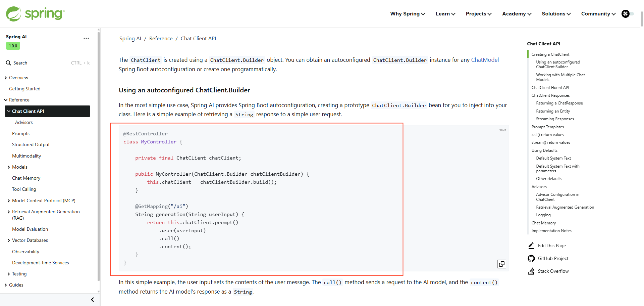
Task: Toggle the dark mode theme switch
Action: (628, 14)
